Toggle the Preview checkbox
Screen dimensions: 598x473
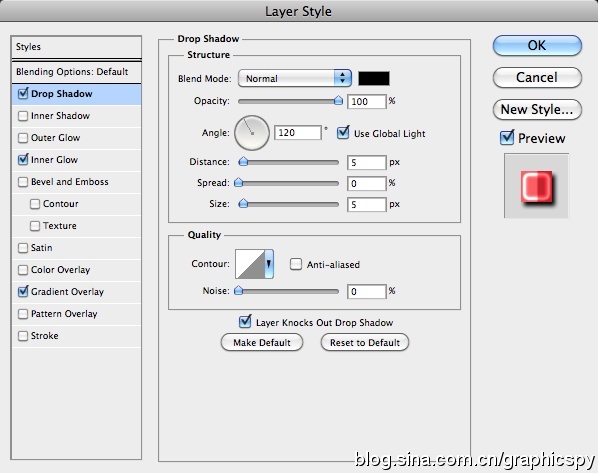tap(507, 137)
